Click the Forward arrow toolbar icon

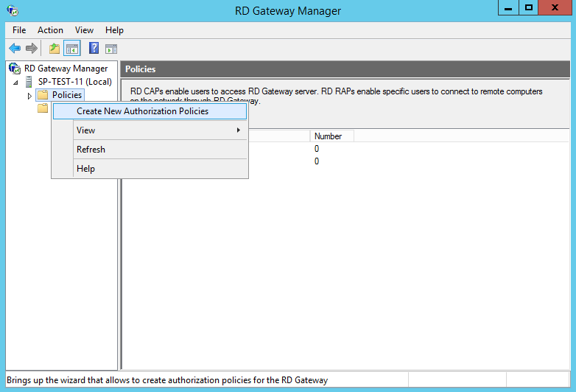coord(32,49)
